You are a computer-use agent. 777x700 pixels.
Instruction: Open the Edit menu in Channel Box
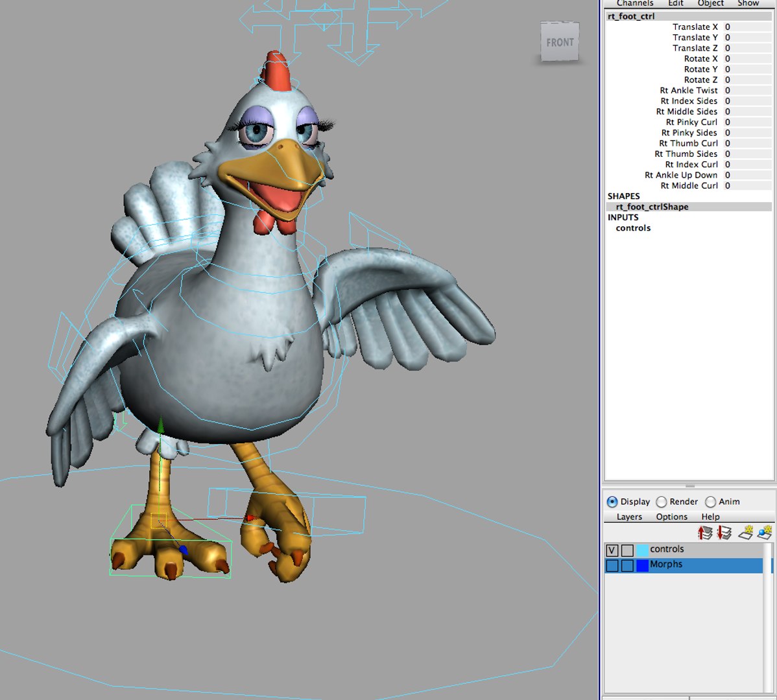pyautogui.click(x=675, y=3)
